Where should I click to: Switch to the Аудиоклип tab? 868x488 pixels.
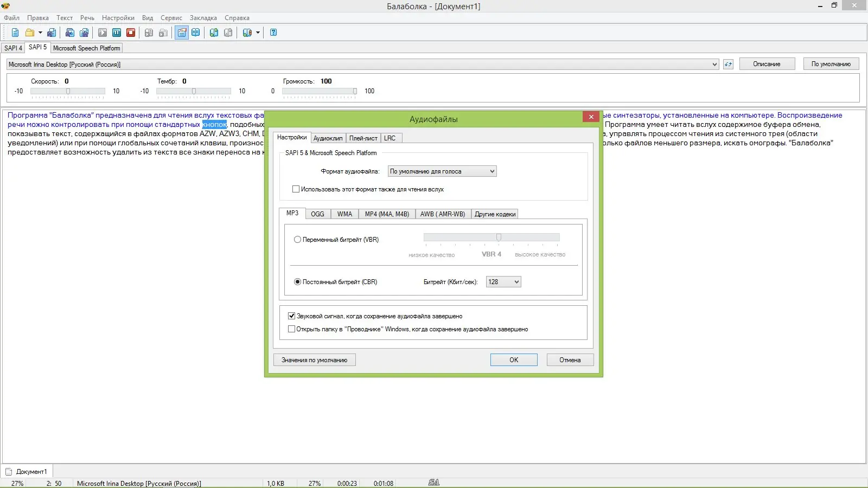coord(328,138)
